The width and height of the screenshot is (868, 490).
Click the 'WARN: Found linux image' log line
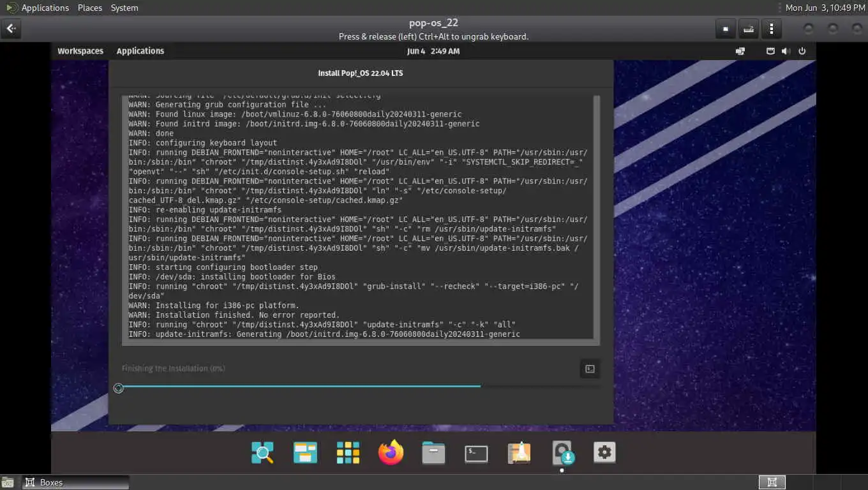click(x=295, y=114)
